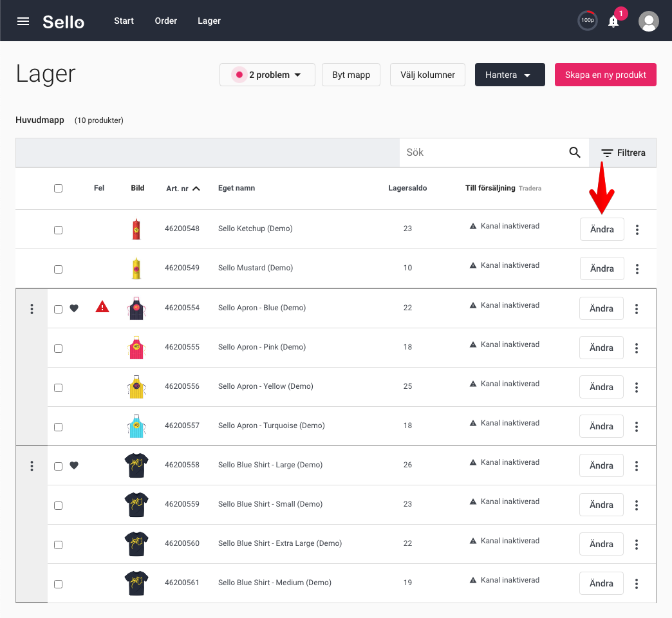The height and width of the screenshot is (618, 672).
Task: Click Ändra for Sello Mustard
Action: point(602,268)
